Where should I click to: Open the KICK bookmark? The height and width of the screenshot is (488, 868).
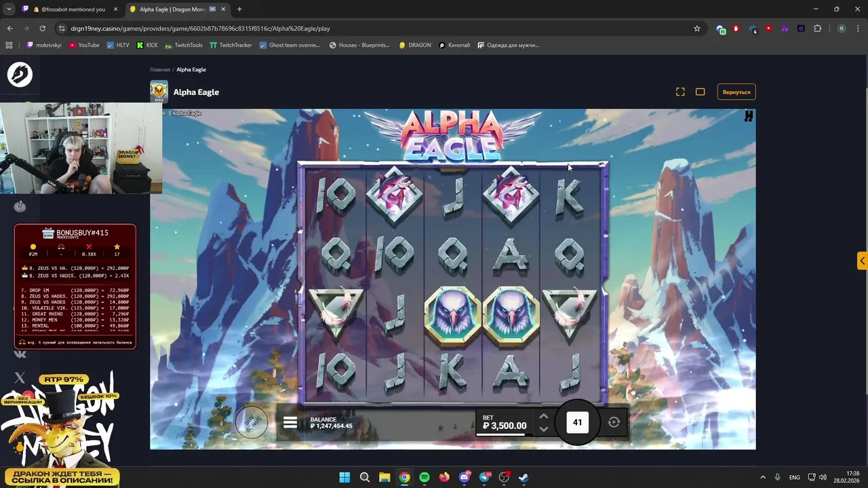click(x=147, y=45)
